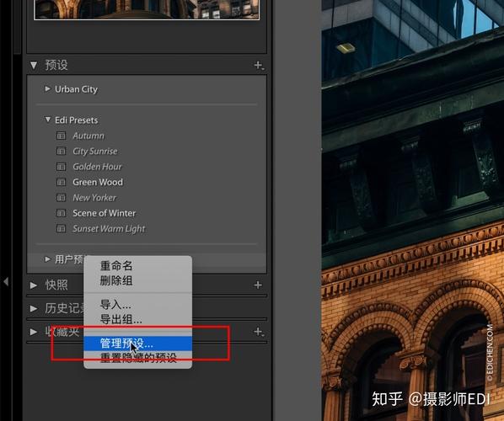Click the preset icon beside New Yorker
Viewport: 504px width, 421px height.
click(x=61, y=198)
